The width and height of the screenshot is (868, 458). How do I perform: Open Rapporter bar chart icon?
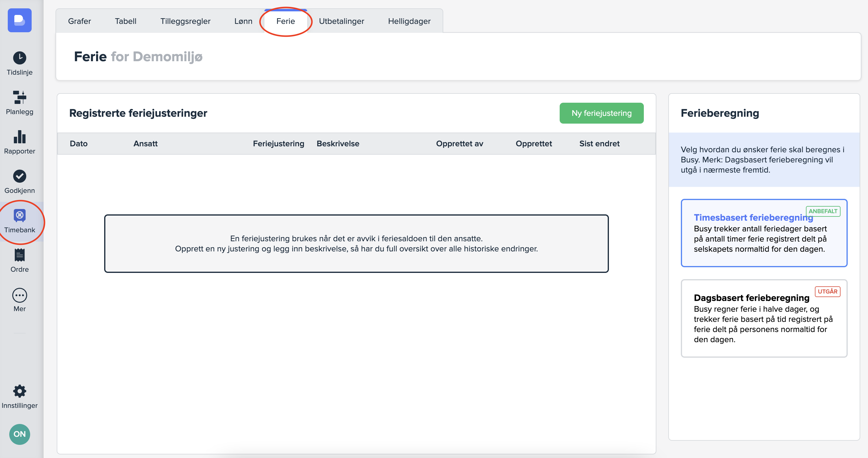(x=19, y=137)
